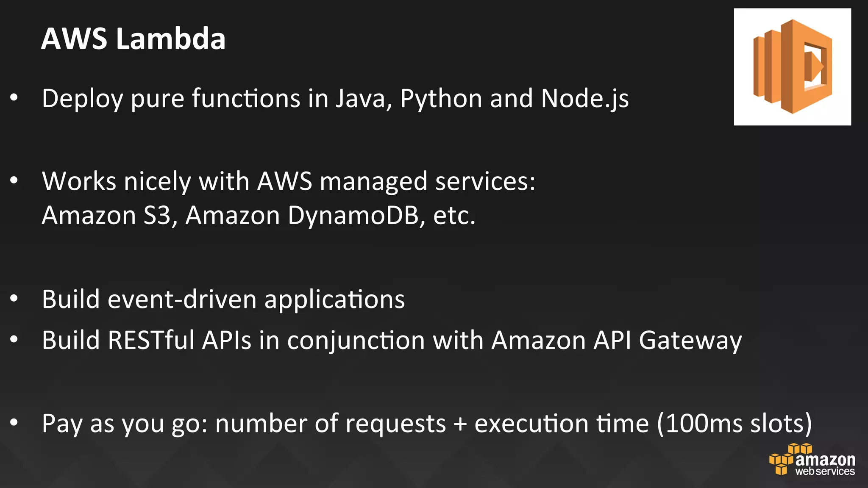Select the AWS Lambda slide title
Screen dimensions: 868x488
tap(133, 39)
